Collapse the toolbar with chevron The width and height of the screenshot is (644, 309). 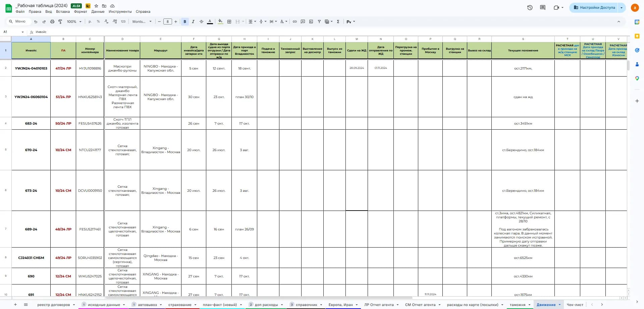point(619,21)
